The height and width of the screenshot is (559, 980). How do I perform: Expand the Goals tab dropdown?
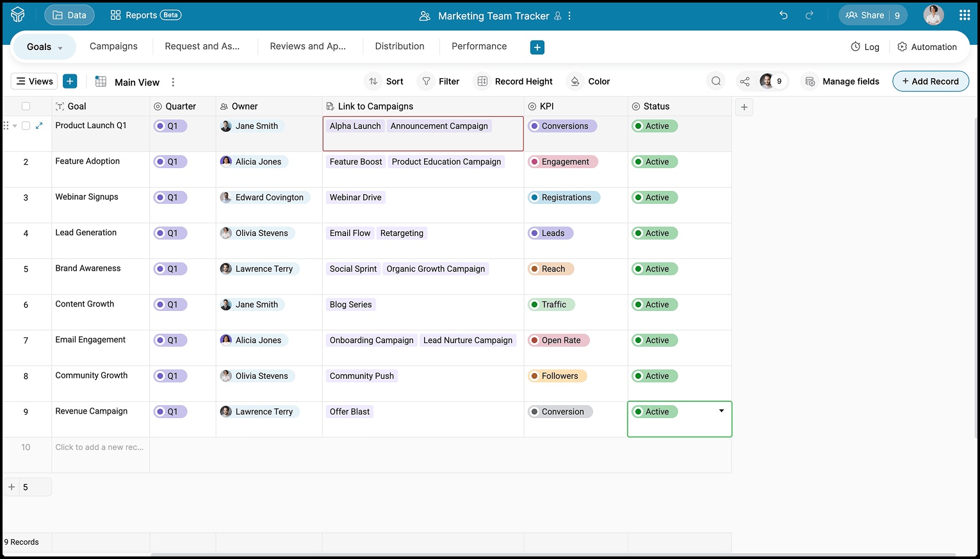[x=60, y=48]
